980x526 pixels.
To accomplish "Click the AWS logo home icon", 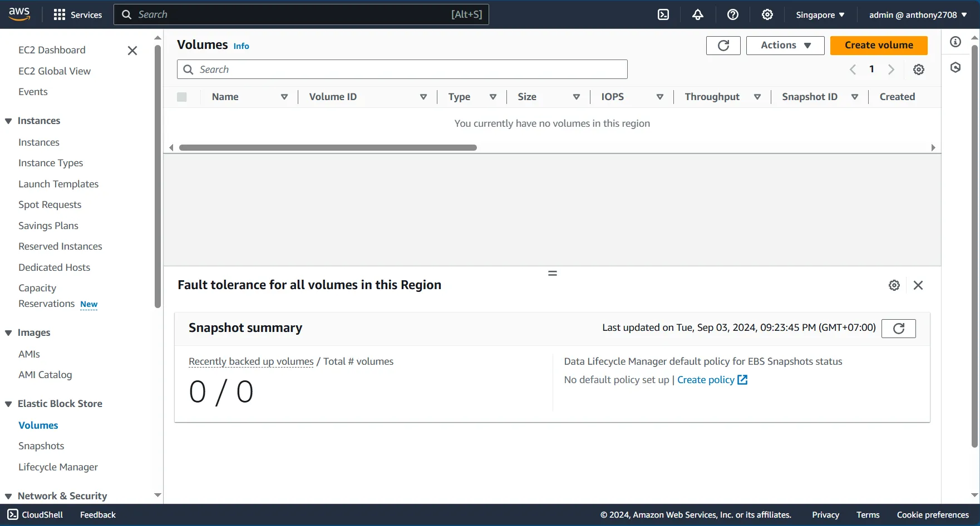I will coord(19,14).
